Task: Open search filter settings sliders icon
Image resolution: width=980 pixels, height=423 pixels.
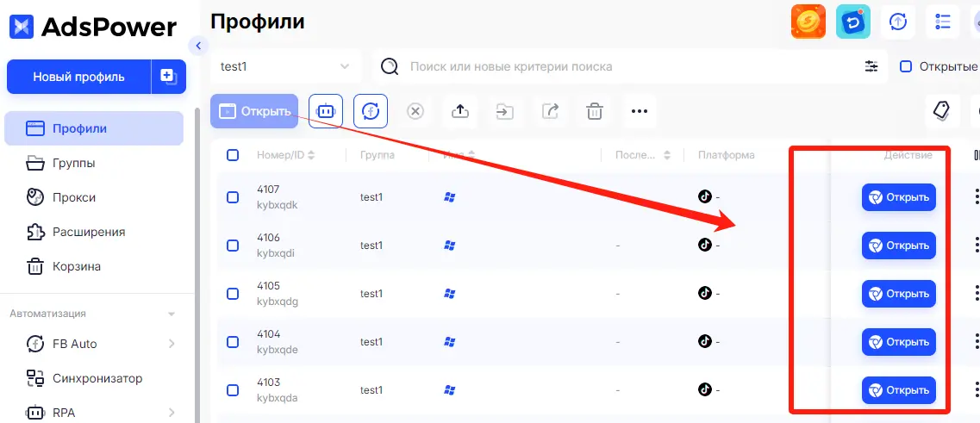Action: click(871, 66)
